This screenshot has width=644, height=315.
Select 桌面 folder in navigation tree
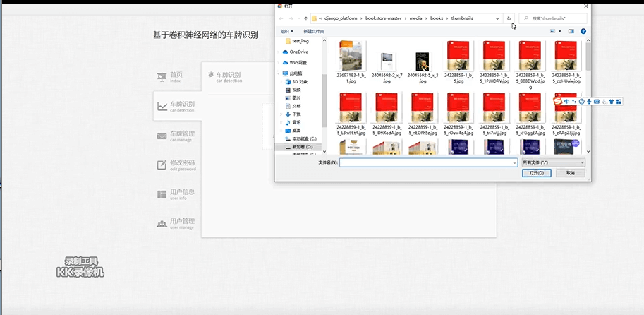coord(293,131)
